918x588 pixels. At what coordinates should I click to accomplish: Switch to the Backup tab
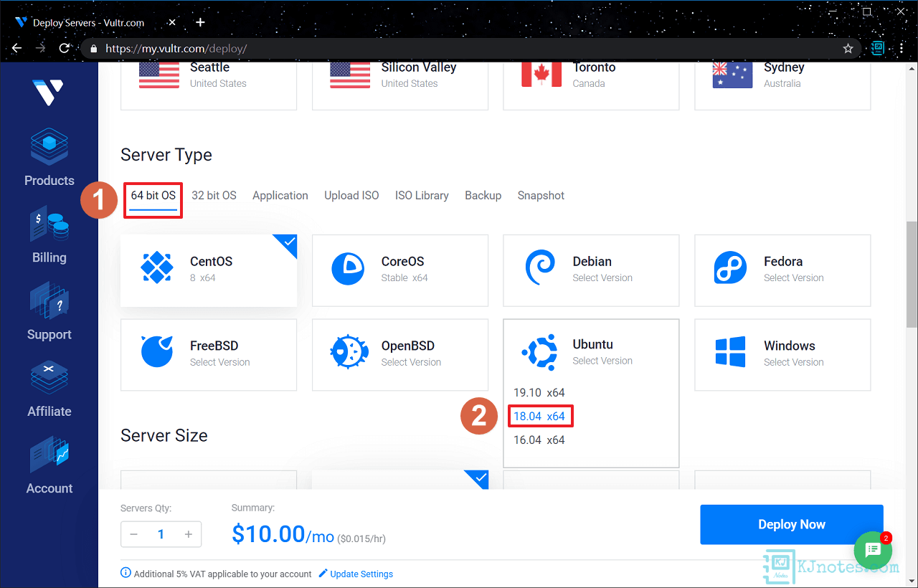click(x=483, y=195)
